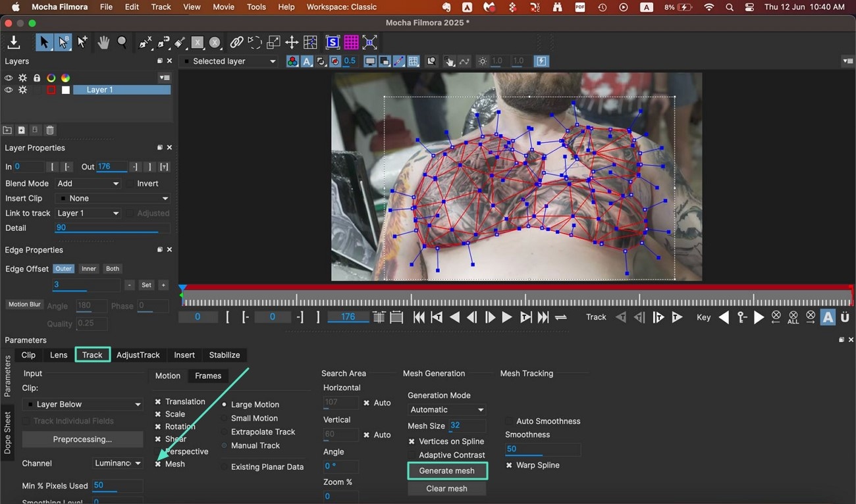Select the Small Motion radio option
Image resolution: width=856 pixels, height=504 pixels.
(x=225, y=418)
